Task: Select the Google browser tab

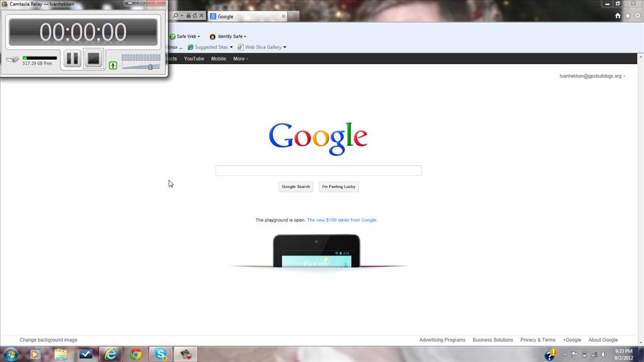Action: 247,16
